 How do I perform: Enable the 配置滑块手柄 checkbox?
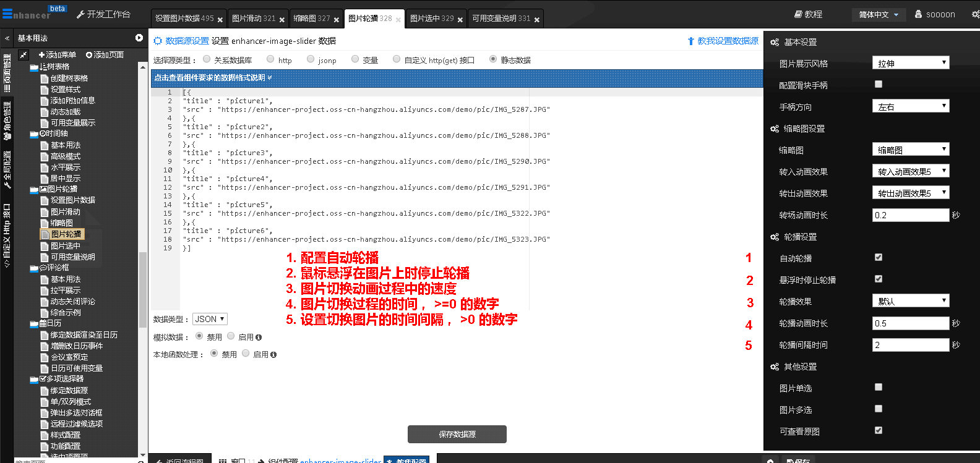pyautogui.click(x=879, y=84)
